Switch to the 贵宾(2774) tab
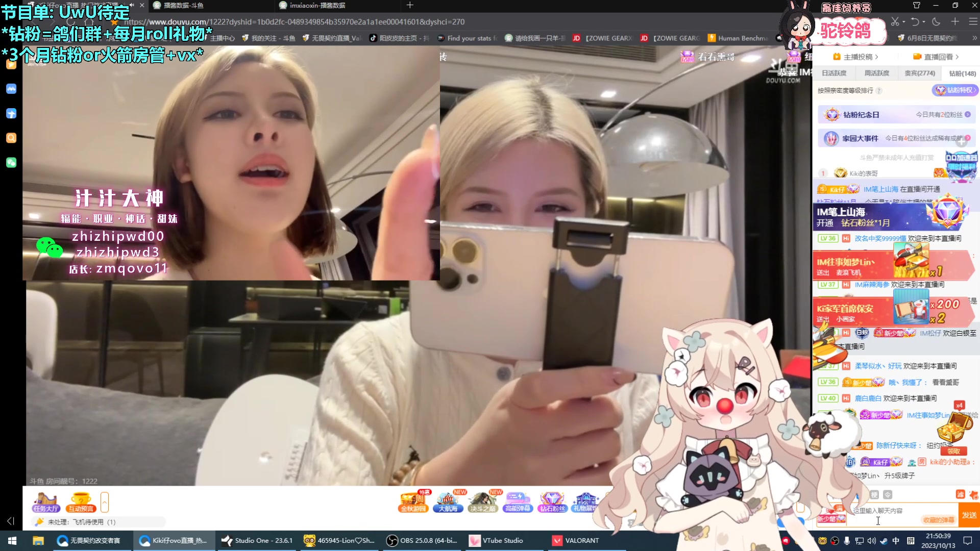 [x=920, y=73]
